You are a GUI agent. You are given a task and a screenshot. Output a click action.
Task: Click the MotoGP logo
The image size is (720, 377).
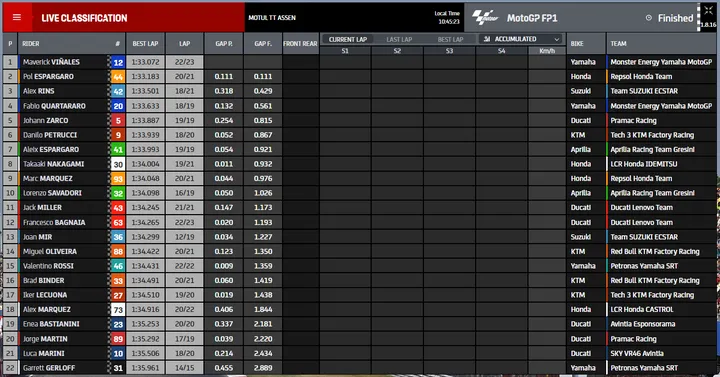click(485, 17)
